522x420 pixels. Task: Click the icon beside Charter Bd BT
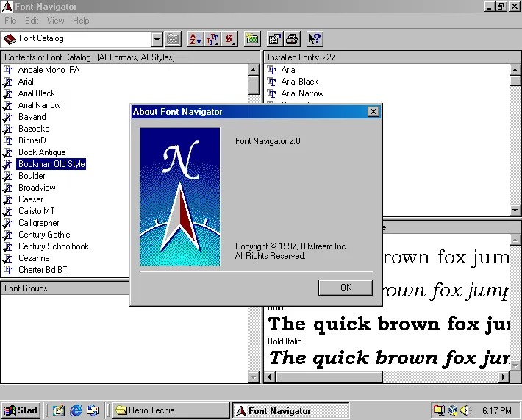click(9, 270)
